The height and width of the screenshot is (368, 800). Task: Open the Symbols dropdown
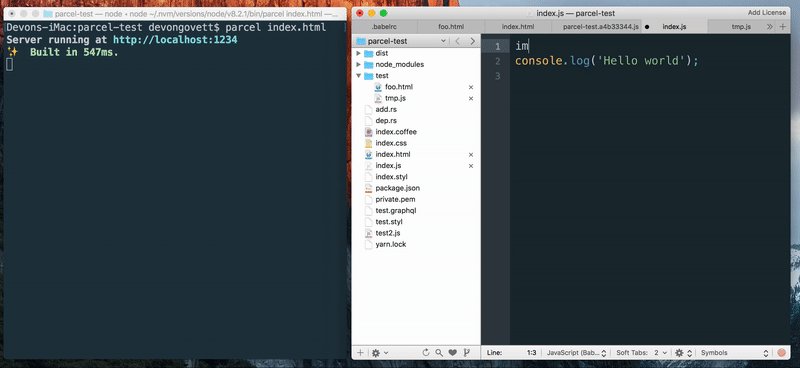[x=734, y=353]
